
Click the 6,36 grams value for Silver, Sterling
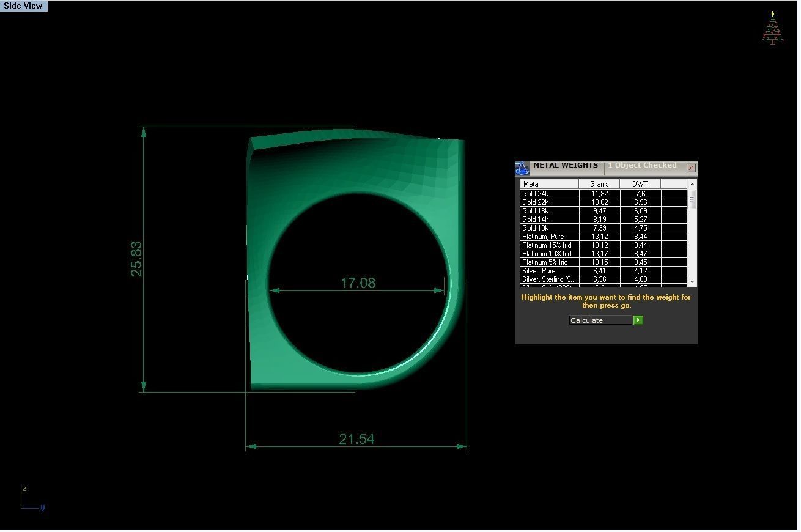pos(599,279)
